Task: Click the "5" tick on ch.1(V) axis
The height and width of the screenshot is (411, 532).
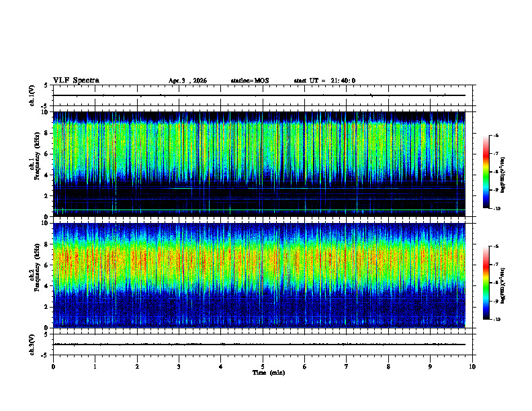Action: (x=46, y=85)
